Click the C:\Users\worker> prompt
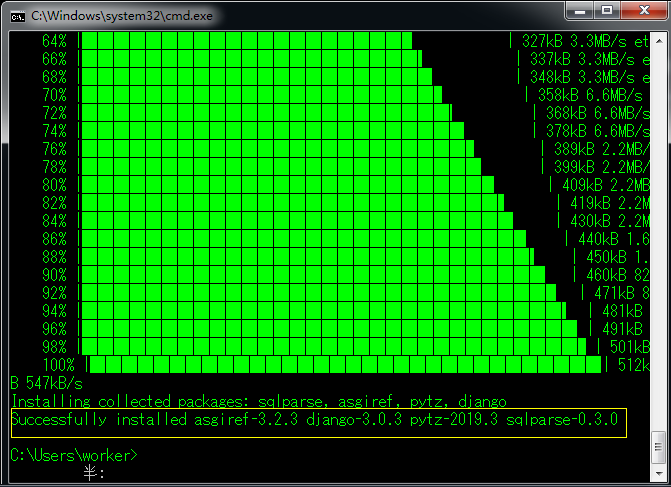 coord(74,455)
